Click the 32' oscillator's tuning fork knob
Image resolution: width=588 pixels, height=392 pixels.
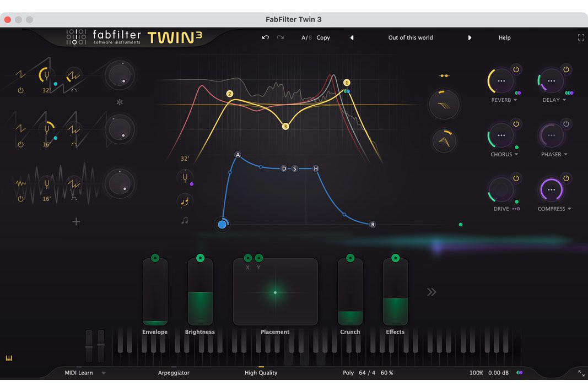46,75
